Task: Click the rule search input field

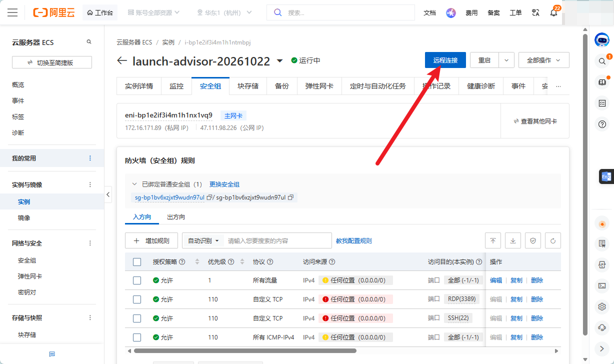Action: 277,240
